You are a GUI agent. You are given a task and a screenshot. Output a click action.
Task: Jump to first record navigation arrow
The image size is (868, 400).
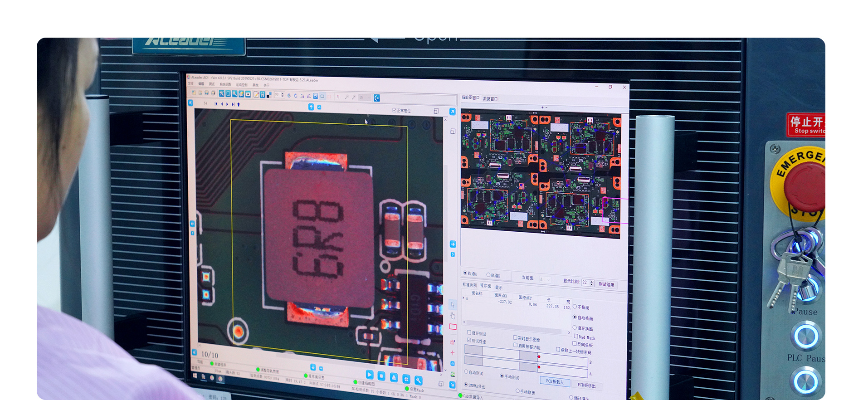[216, 104]
